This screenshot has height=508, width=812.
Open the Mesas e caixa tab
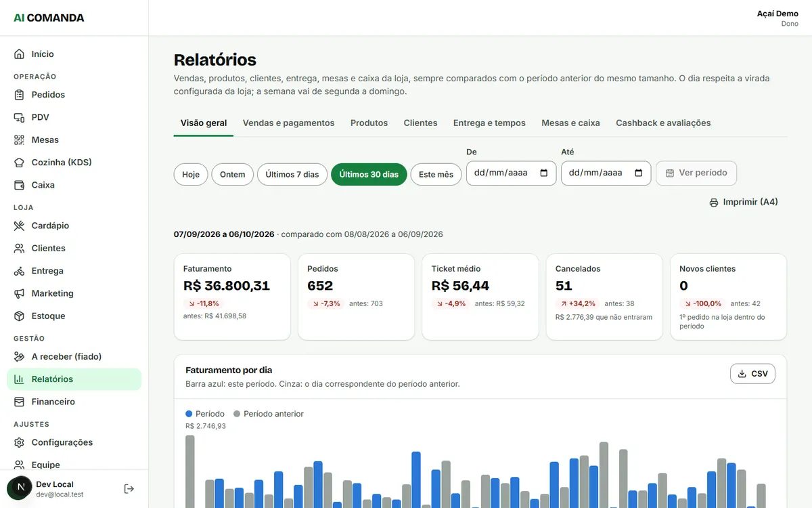click(570, 123)
